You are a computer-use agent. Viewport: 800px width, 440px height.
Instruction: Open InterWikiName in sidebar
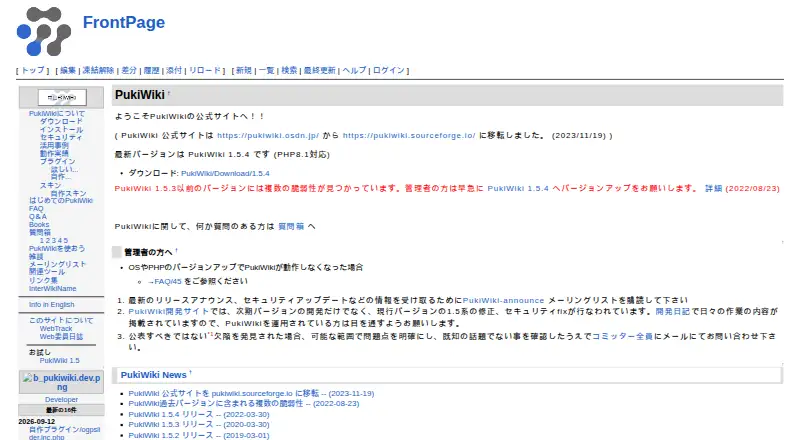coord(53,288)
